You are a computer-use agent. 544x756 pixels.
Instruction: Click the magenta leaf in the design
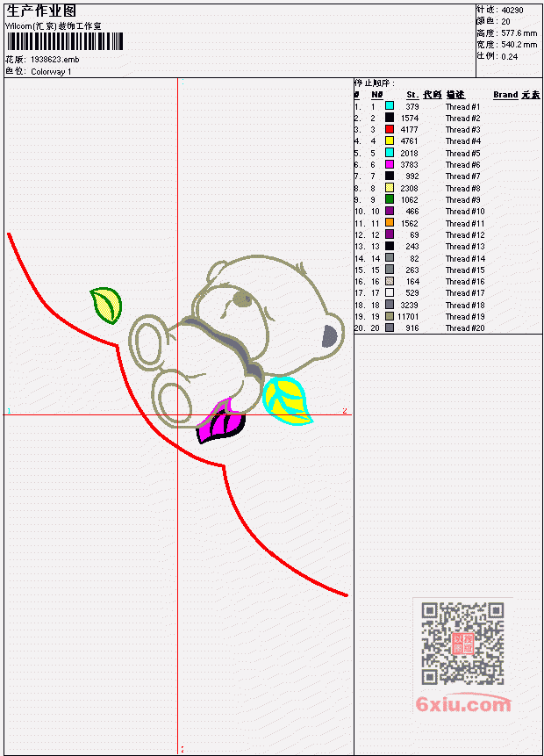[221, 421]
